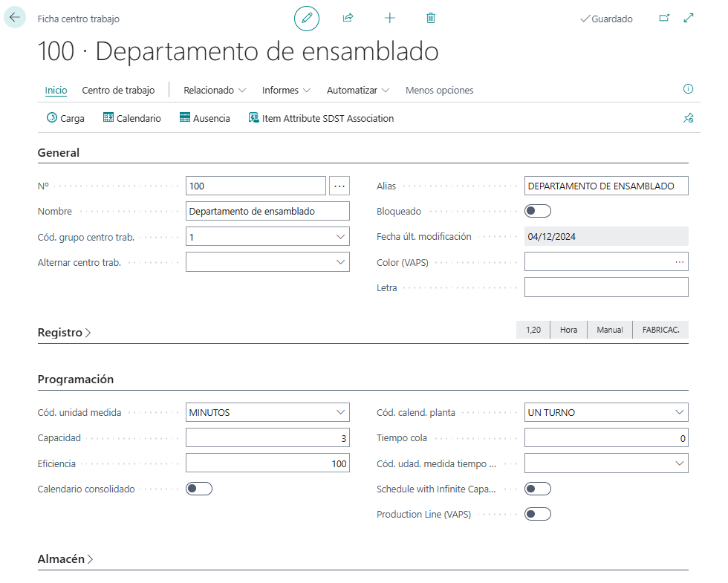Viewport: 728px width, 583px height.
Task: Open the edit mode with the pencil icon
Action: (306, 18)
